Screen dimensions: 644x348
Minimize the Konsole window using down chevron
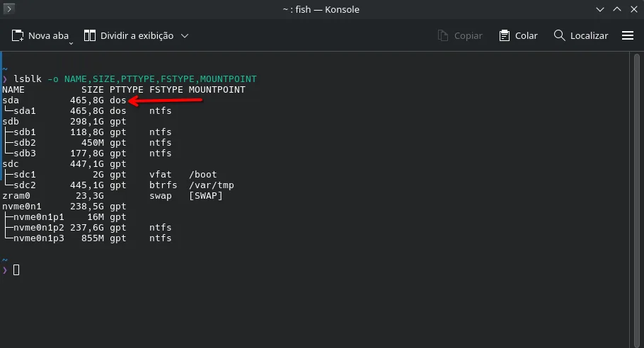pos(600,9)
